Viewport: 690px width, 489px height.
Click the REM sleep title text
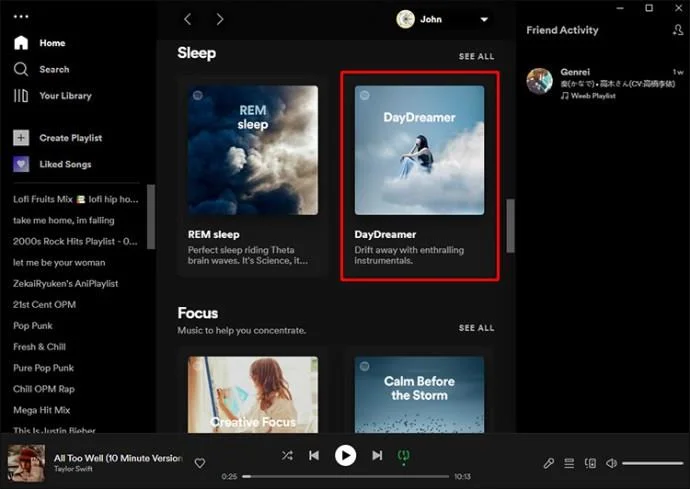(x=213, y=235)
